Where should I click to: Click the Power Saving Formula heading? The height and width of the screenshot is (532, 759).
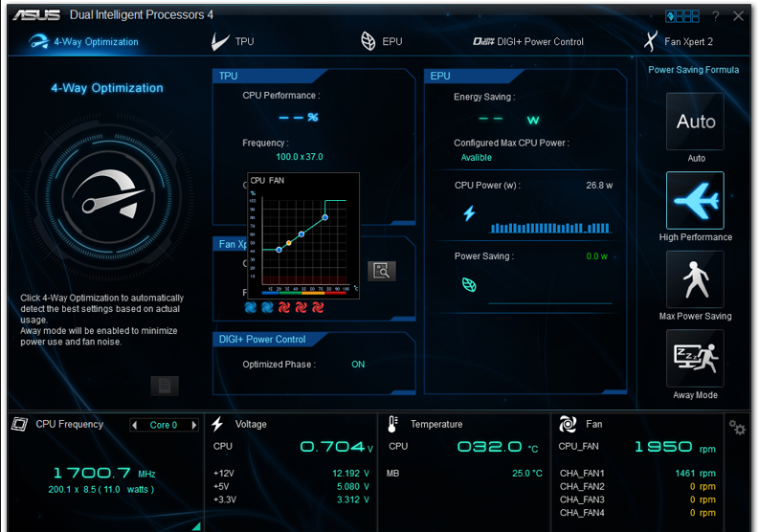(693, 70)
